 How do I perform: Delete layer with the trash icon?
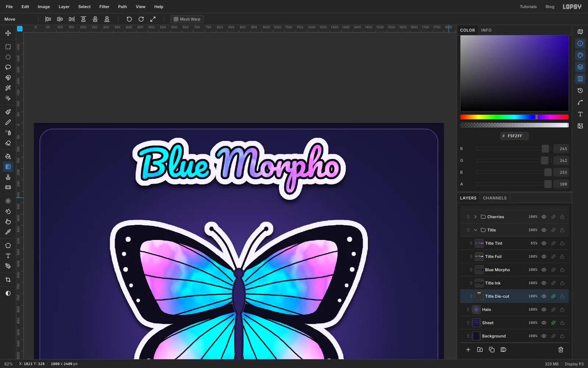561,350
